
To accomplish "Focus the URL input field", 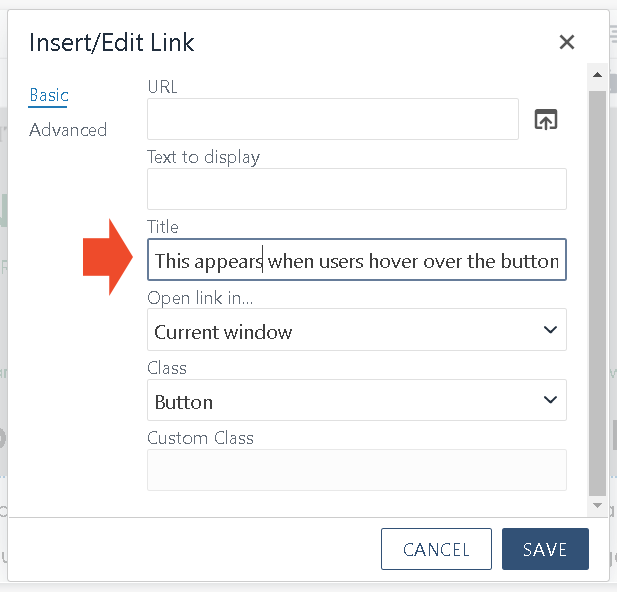I will click(333, 119).
